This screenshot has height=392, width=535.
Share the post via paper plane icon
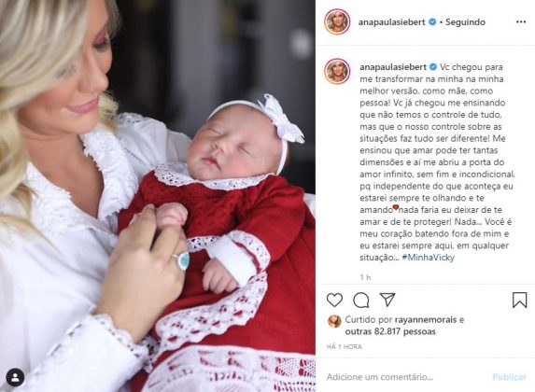coord(387,300)
